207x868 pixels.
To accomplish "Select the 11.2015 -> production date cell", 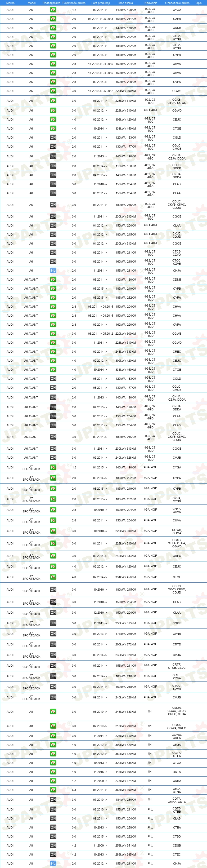I will click(x=100, y=772).
